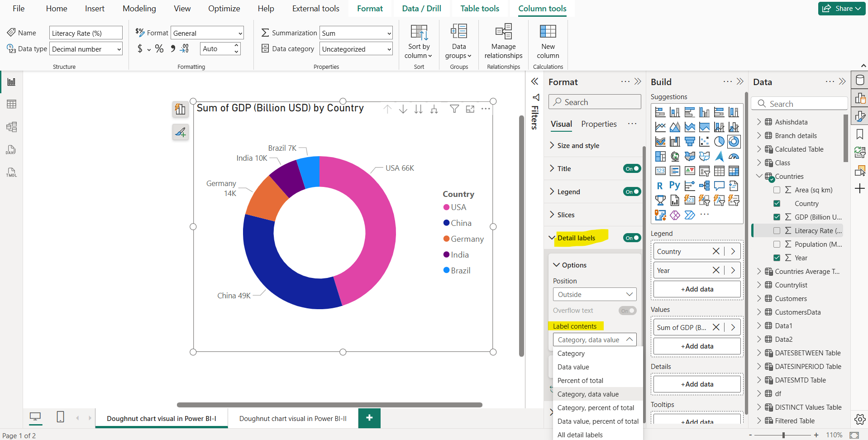
Task: Open the DAX query view
Action: 11,149
